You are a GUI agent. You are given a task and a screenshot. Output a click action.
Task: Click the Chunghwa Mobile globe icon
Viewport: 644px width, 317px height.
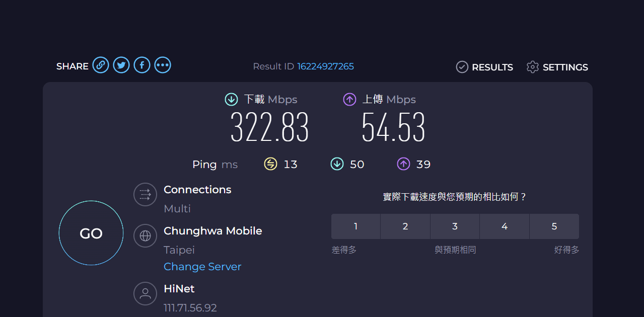pyautogui.click(x=145, y=235)
